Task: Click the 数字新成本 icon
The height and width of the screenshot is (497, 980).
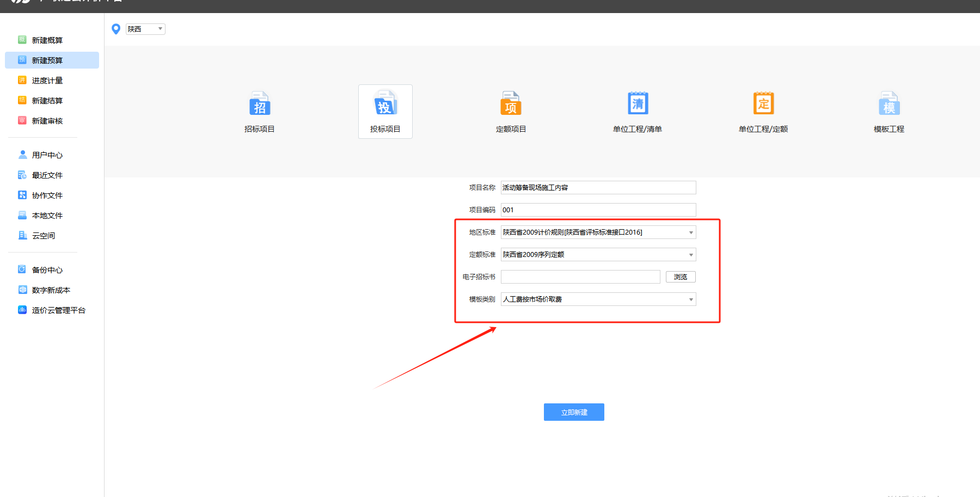Action: tap(22, 290)
